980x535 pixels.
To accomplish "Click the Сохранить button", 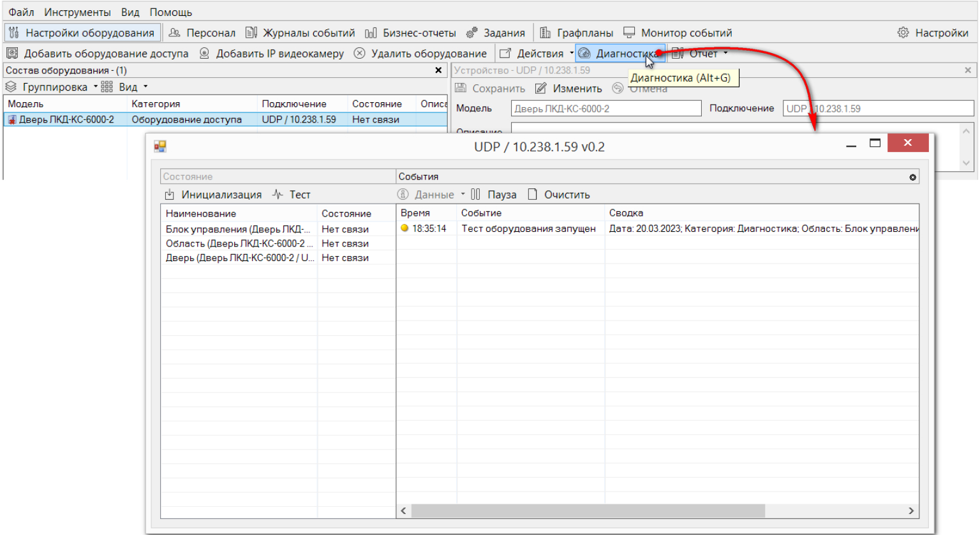I will pos(490,89).
